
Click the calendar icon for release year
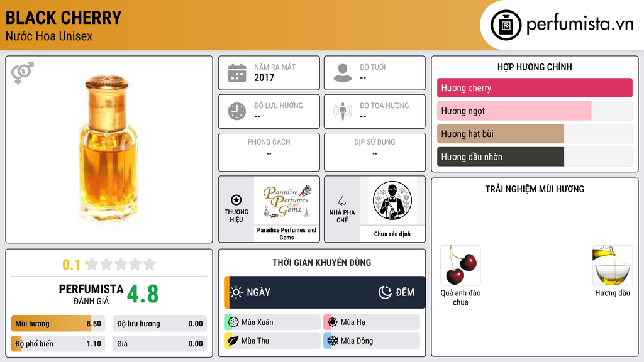click(237, 73)
